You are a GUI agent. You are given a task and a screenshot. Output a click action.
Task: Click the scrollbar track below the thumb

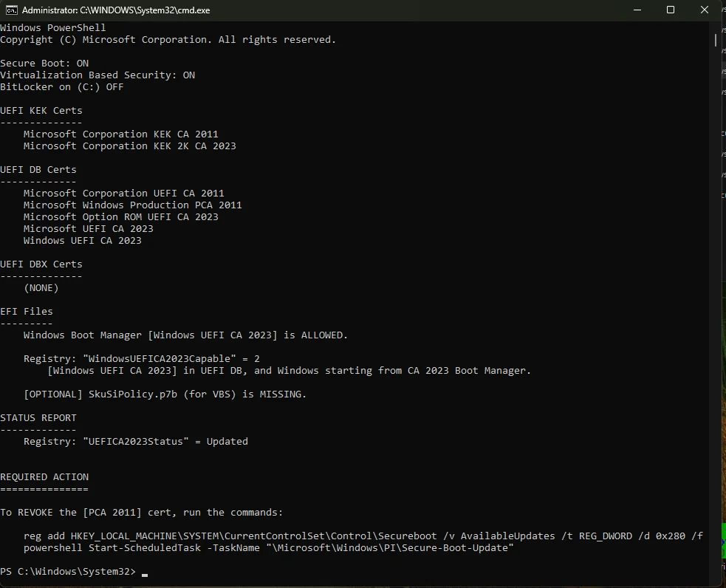(716, 315)
